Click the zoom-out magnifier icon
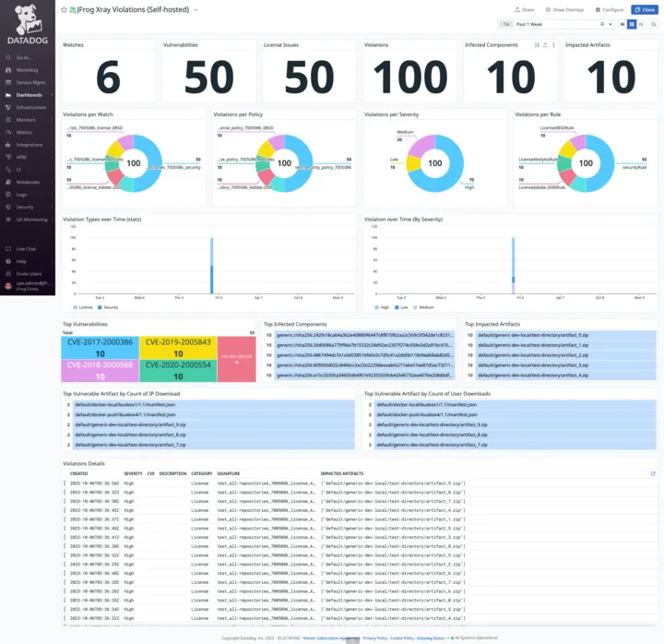664x644 pixels. pos(654,24)
